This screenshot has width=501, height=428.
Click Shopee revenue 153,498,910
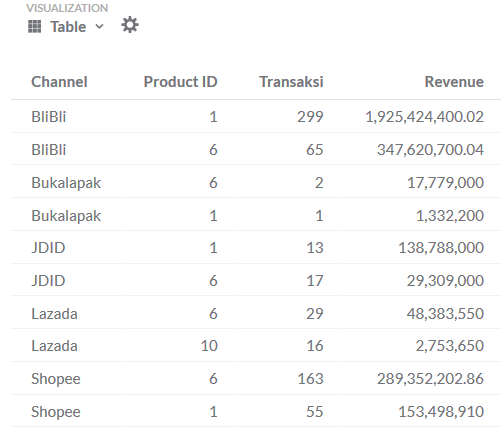(441, 412)
